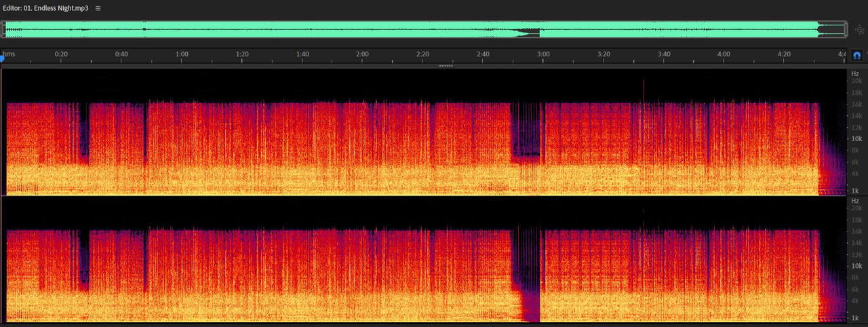
Task: Click the 1:20 mark on the timeline
Action: [242, 54]
